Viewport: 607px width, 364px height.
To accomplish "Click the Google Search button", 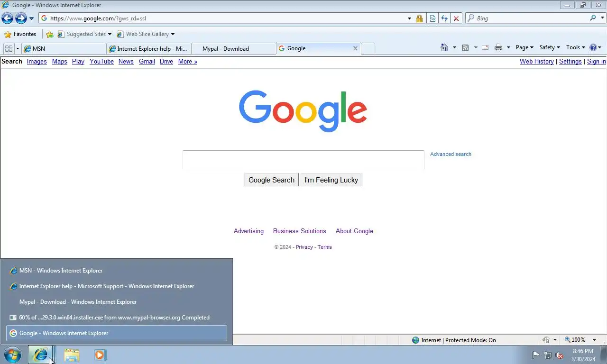I will (271, 180).
